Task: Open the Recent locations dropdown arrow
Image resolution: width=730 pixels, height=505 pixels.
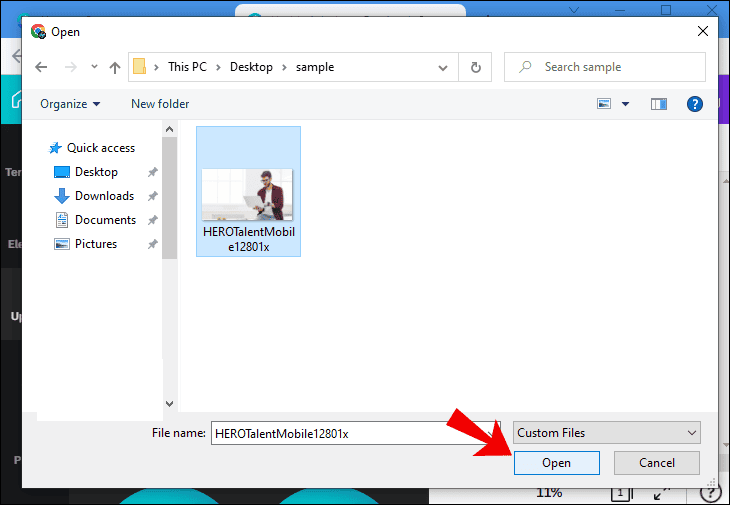Action: [93, 68]
